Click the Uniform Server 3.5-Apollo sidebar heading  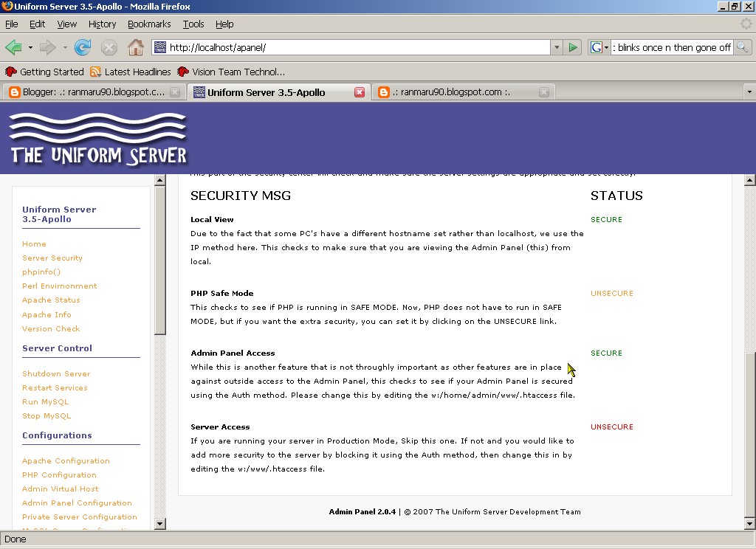pyautogui.click(x=59, y=214)
